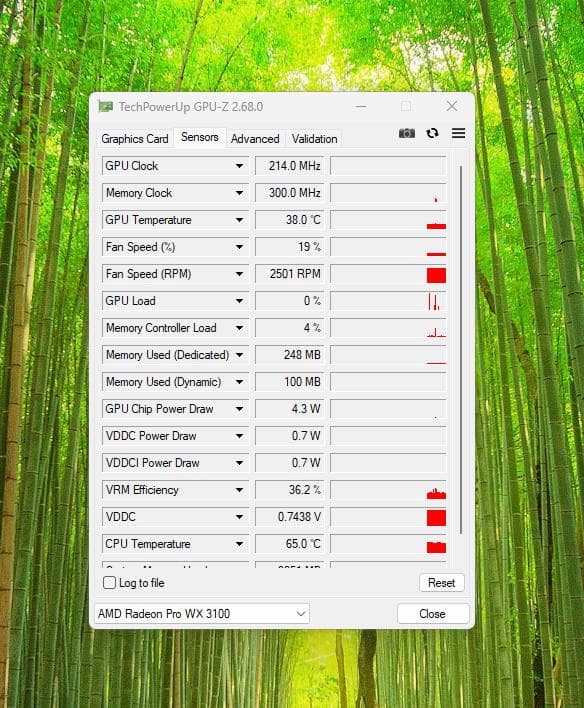Image resolution: width=584 pixels, height=708 pixels.
Task: Click the GPU Temperature history graph
Action: pos(388,220)
